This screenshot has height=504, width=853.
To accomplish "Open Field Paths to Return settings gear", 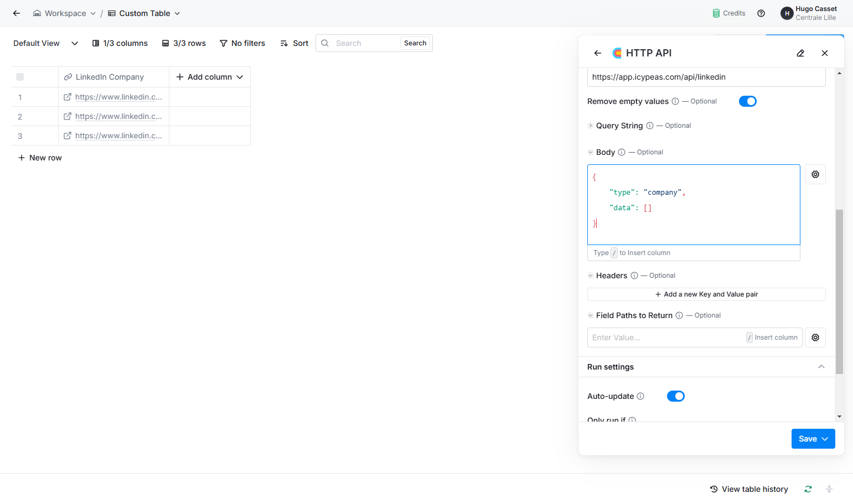I will pyautogui.click(x=815, y=337).
